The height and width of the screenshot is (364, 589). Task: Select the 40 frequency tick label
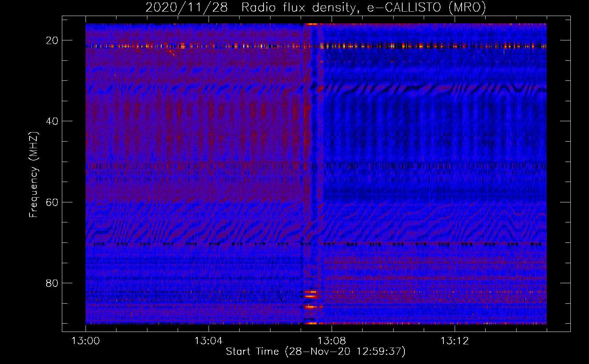[52, 121]
